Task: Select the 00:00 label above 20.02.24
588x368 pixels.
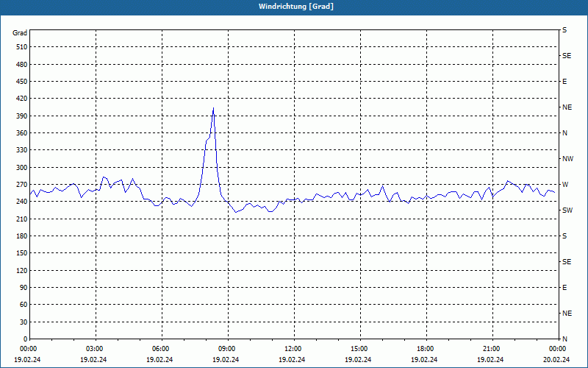Action: [558, 348]
